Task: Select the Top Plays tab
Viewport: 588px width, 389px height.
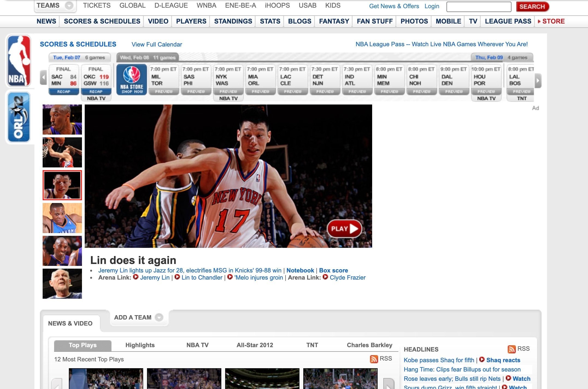Action: (x=83, y=345)
